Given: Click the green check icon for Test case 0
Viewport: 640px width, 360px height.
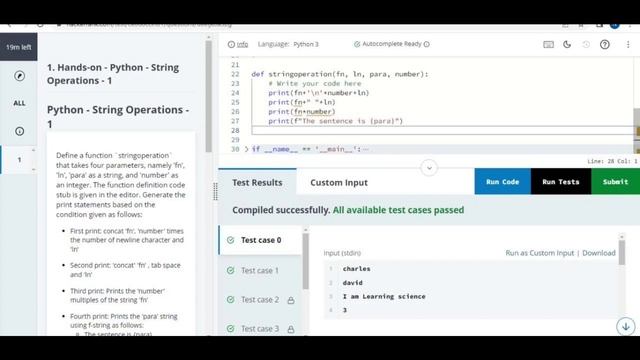Looking at the screenshot, I should click(x=231, y=240).
